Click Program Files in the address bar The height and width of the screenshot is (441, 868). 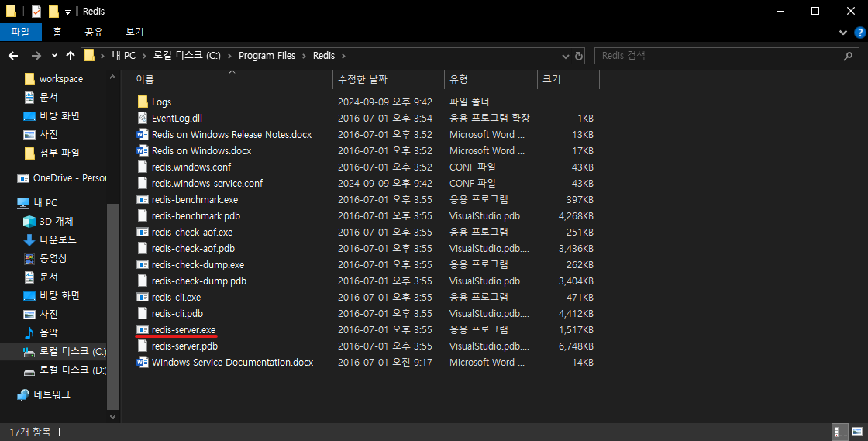click(267, 56)
